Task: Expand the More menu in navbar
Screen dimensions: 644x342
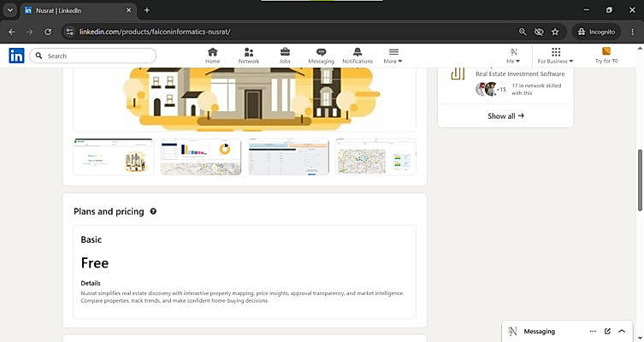Action: (393, 56)
